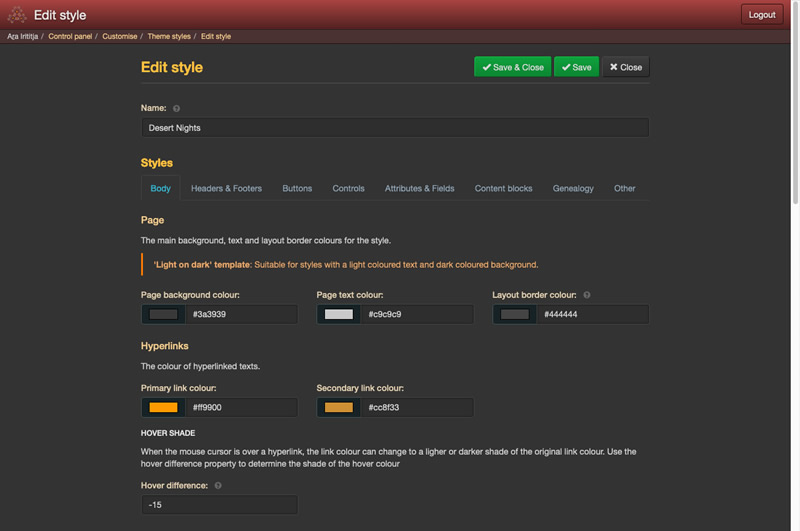Click help icon beside Hover difference
800x531 pixels.
click(x=218, y=486)
